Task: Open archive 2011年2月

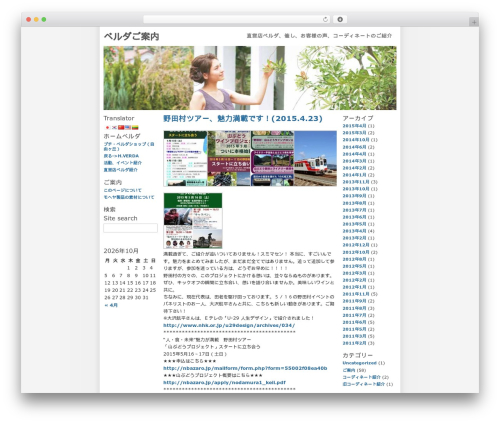Action: pyautogui.click(x=354, y=343)
